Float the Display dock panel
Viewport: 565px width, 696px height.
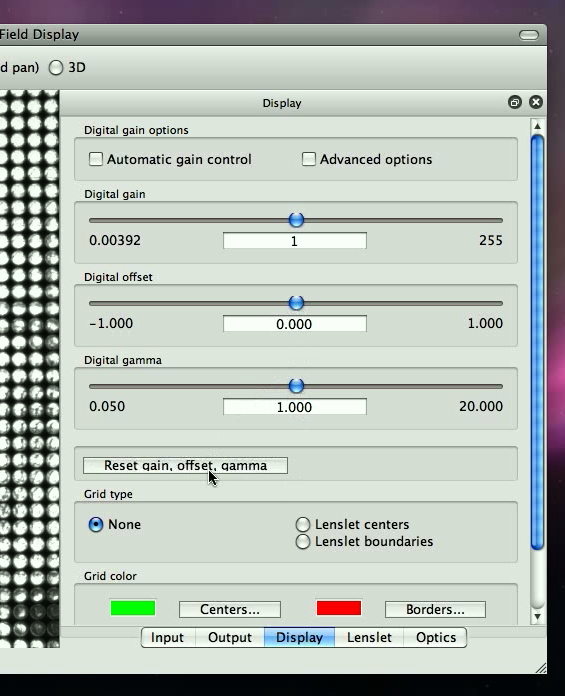pos(514,103)
